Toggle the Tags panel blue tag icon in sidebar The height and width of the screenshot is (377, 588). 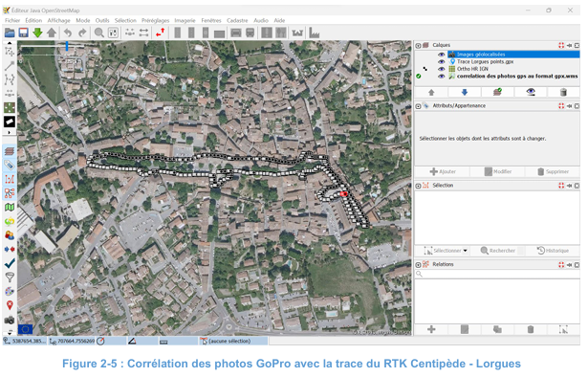coord(10,166)
